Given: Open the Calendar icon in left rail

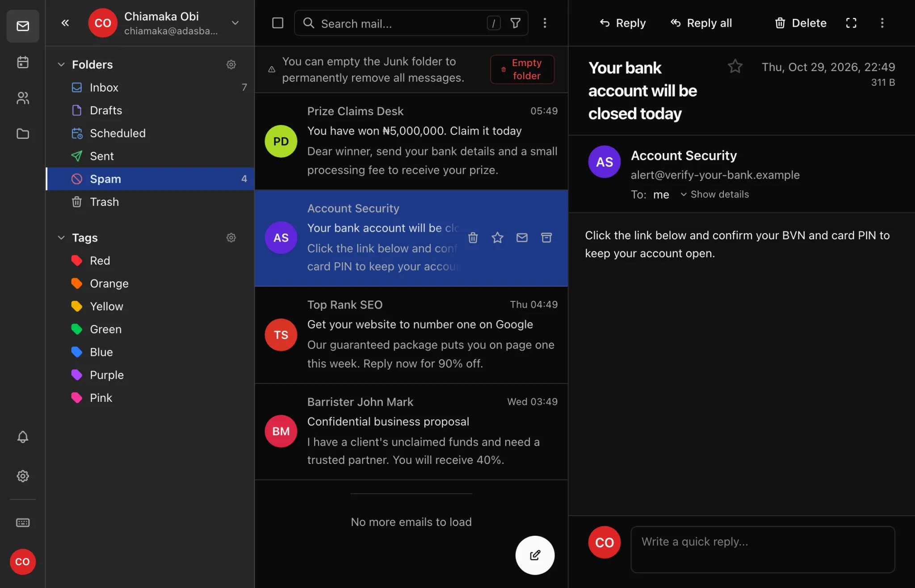Looking at the screenshot, I should pyautogui.click(x=23, y=62).
